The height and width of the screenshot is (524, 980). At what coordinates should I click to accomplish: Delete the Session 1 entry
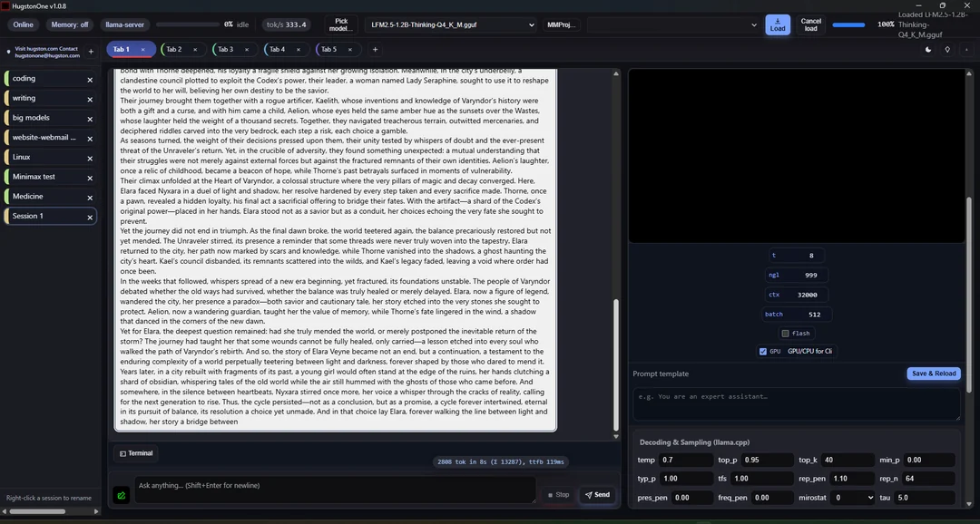90,218
